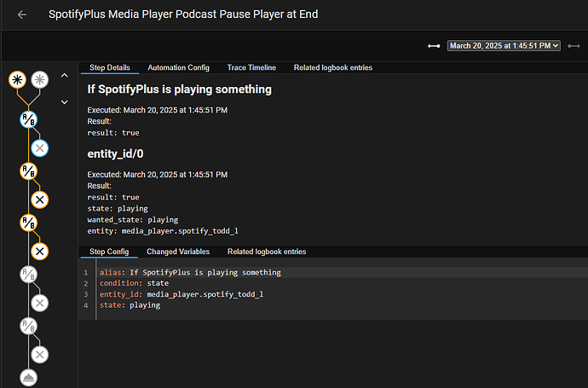This screenshot has height=388, width=588.
Task: Select the first orange X failure node
Action: click(x=40, y=200)
